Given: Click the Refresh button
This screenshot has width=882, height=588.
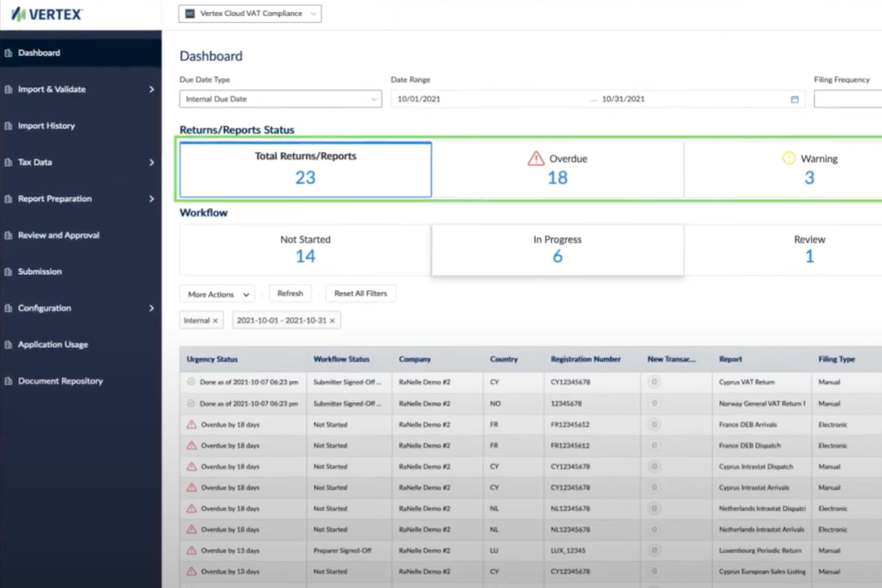Looking at the screenshot, I should pos(290,293).
